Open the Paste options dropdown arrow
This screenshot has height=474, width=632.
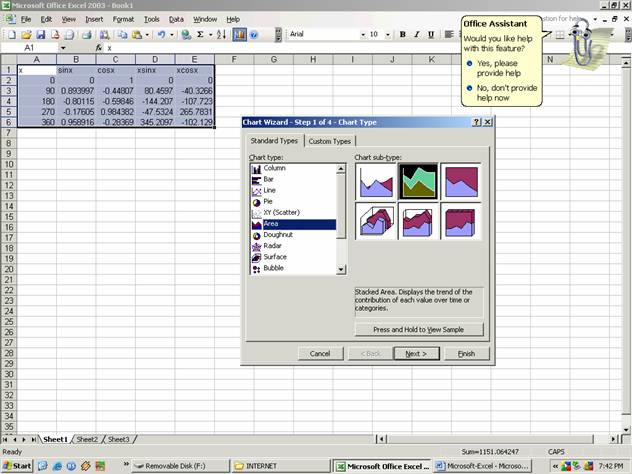147,35
